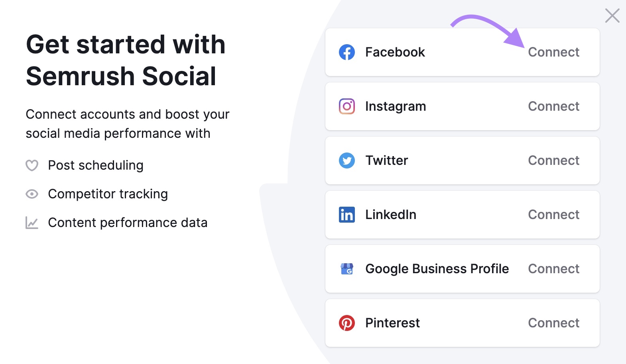Select the Facebook row card
The image size is (626, 364).
462,52
